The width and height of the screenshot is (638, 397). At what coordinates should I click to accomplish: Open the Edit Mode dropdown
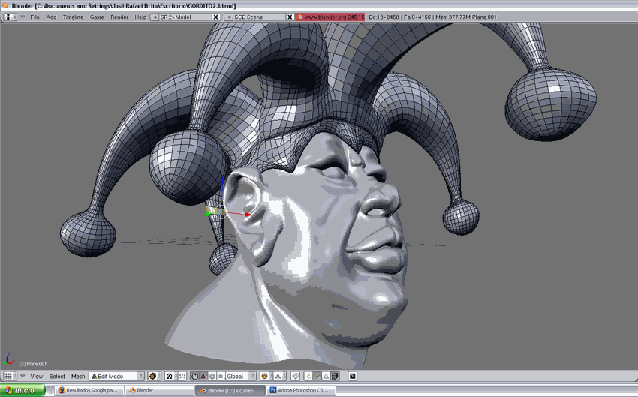(117, 376)
